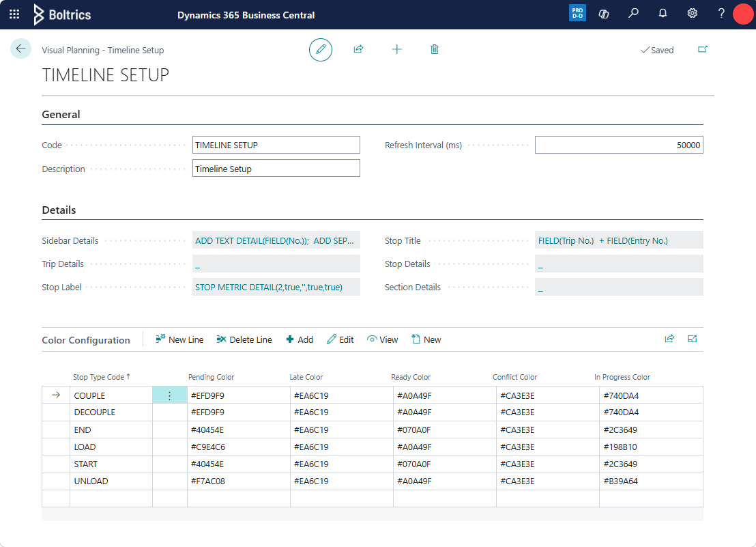
Task: Click LOAD in progress color #198B10
Action: [x=651, y=447]
